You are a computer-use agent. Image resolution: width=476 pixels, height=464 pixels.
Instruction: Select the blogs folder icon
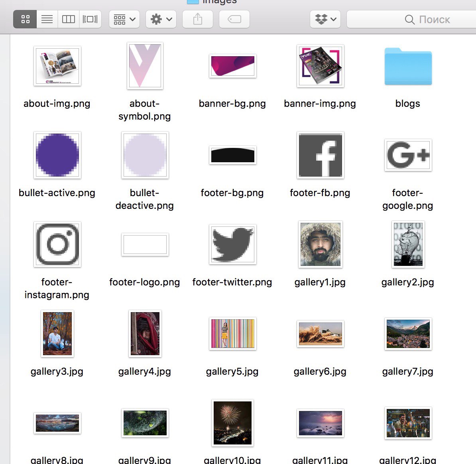click(x=408, y=66)
